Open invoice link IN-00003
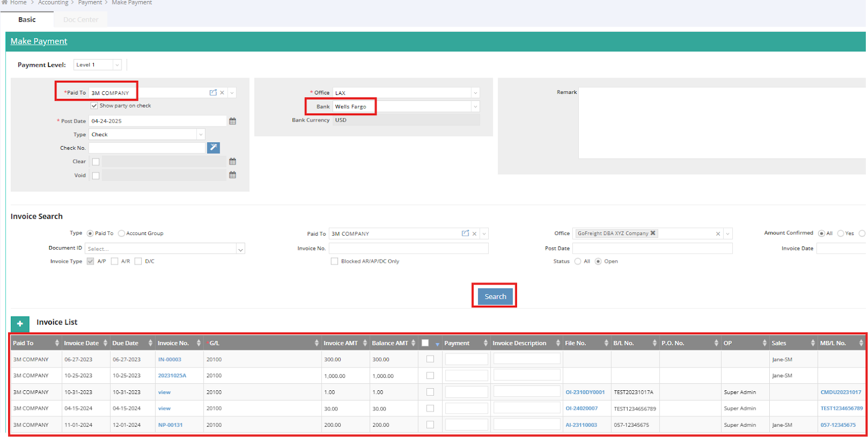The image size is (868, 437). click(170, 359)
